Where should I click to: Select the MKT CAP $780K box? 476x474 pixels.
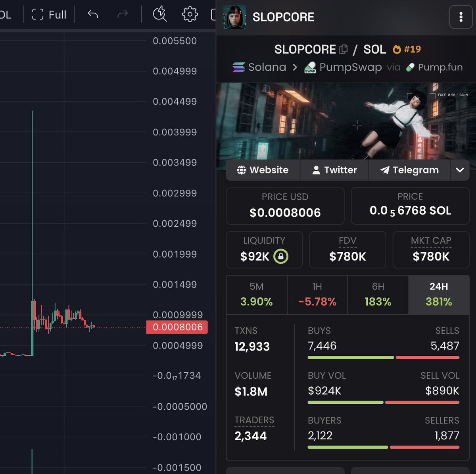[431, 250]
